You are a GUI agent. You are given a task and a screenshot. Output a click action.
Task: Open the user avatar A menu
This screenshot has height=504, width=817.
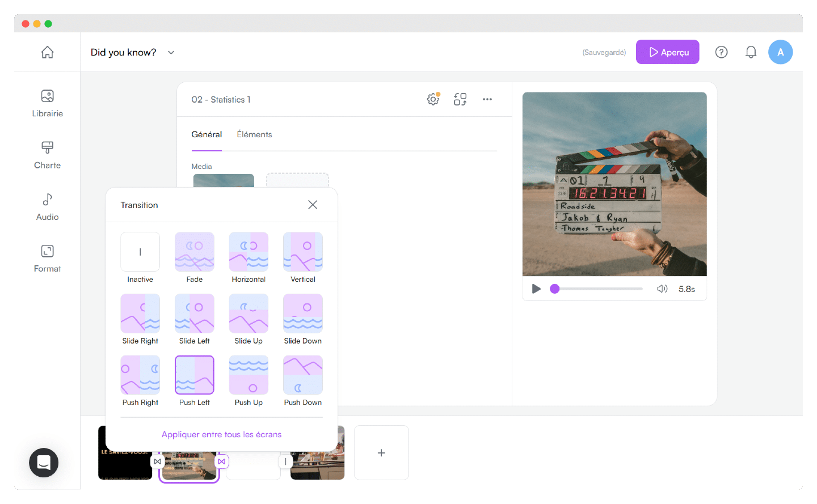tap(780, 52)
